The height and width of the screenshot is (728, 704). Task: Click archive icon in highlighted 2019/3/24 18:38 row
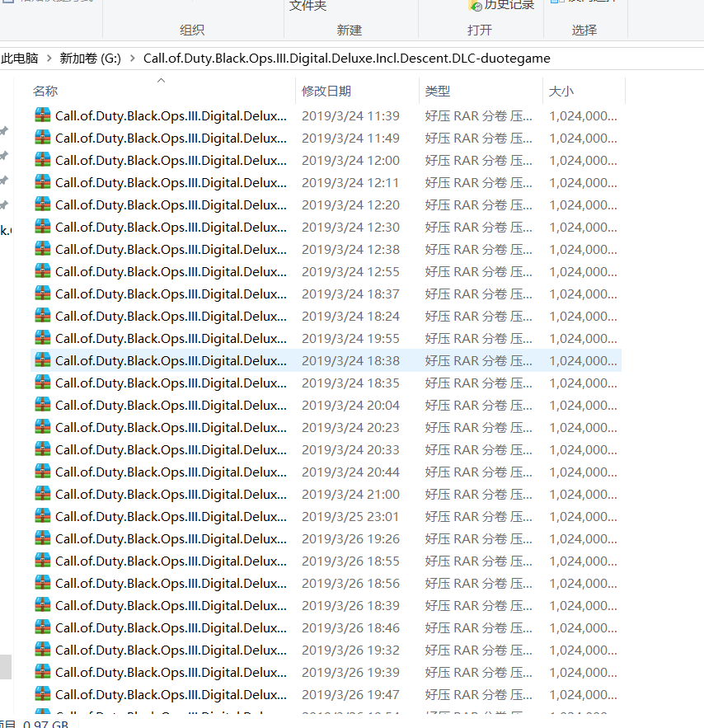click(43, 361)
